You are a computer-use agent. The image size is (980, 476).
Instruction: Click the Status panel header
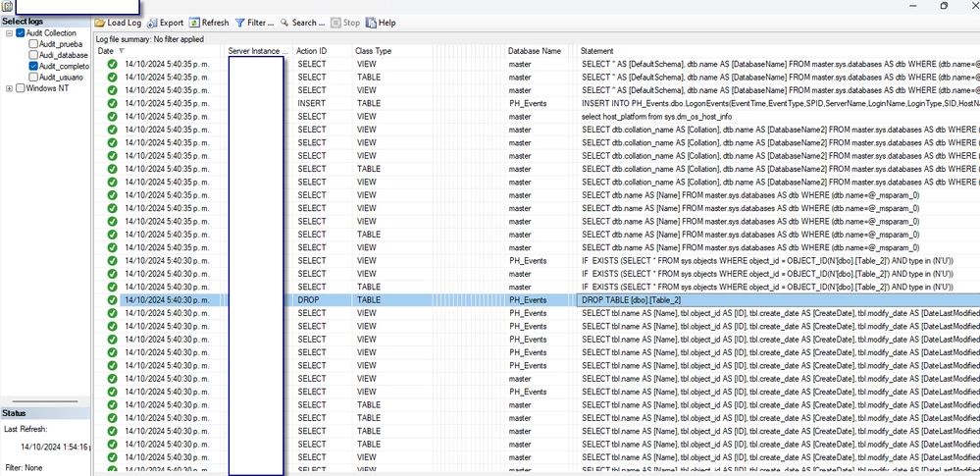[x=45, y=413]
